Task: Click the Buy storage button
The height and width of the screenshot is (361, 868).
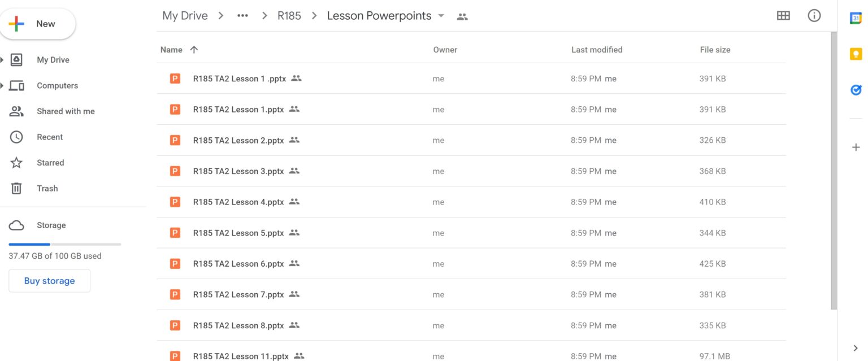Action: coord(49,280)
